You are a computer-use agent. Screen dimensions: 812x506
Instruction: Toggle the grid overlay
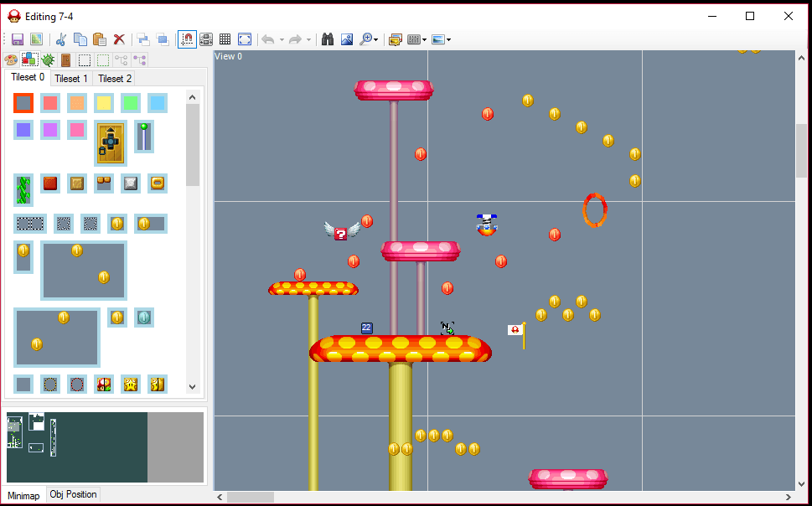(x=225, y=39)
